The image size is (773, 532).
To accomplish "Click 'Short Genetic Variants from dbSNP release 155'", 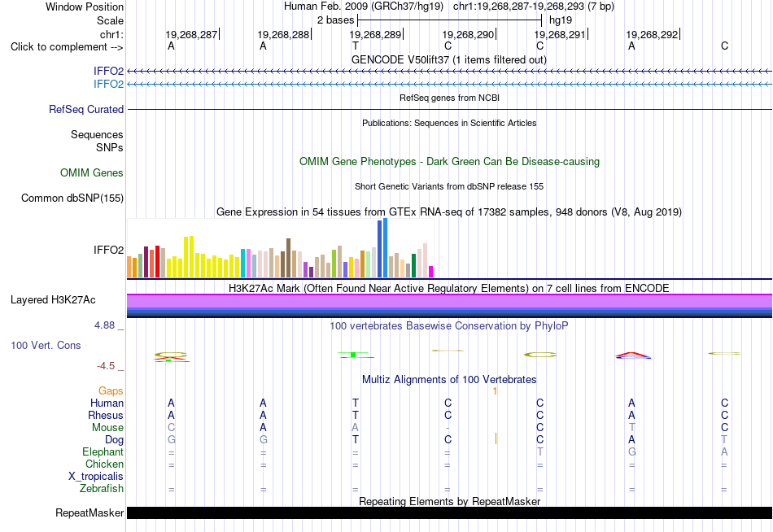I will pos(449,186).
